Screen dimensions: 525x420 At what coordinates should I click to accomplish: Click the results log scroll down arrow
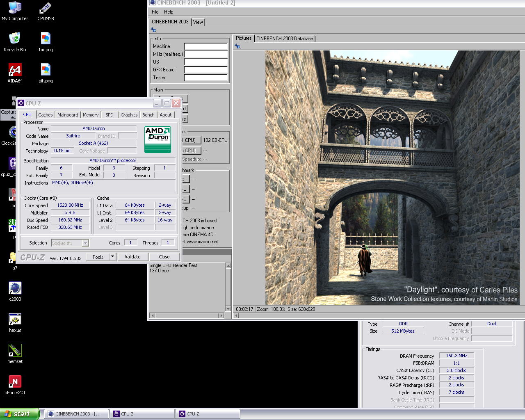(228, 309)
